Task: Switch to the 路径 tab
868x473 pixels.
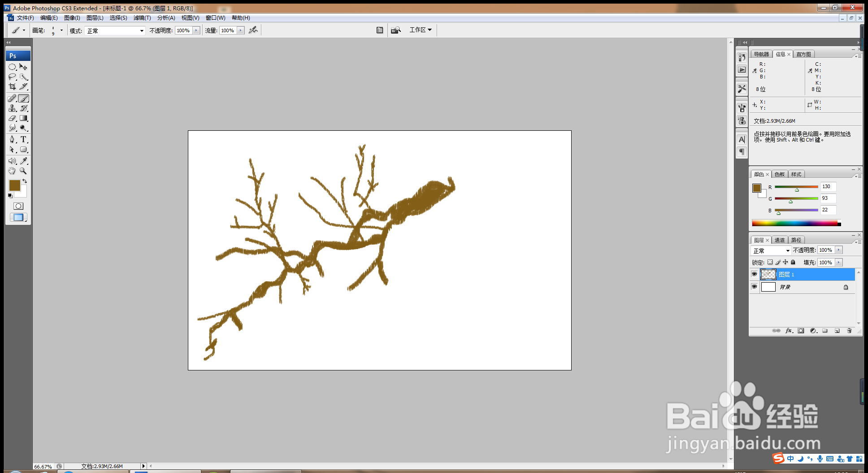Action: coord(796,240)
